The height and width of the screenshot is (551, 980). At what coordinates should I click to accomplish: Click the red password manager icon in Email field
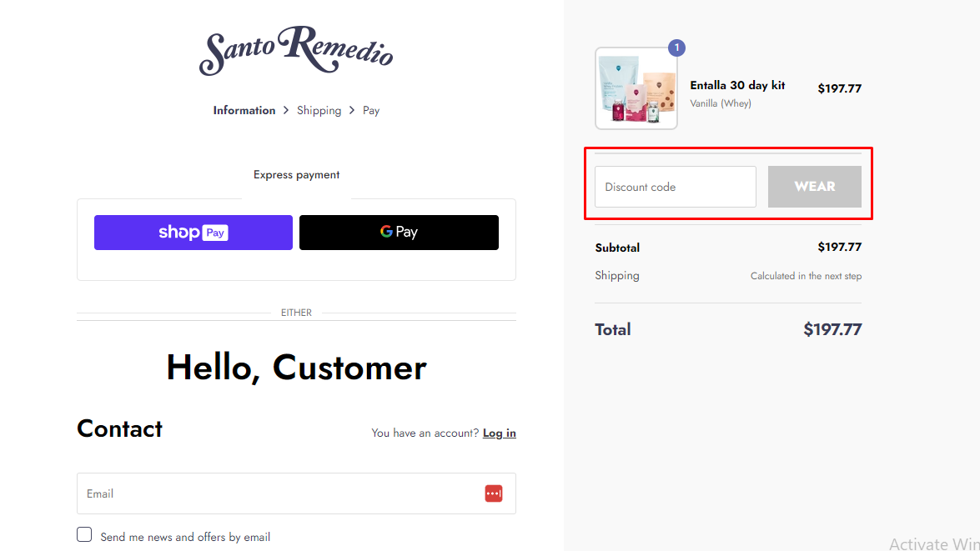(x=494, y=493)
